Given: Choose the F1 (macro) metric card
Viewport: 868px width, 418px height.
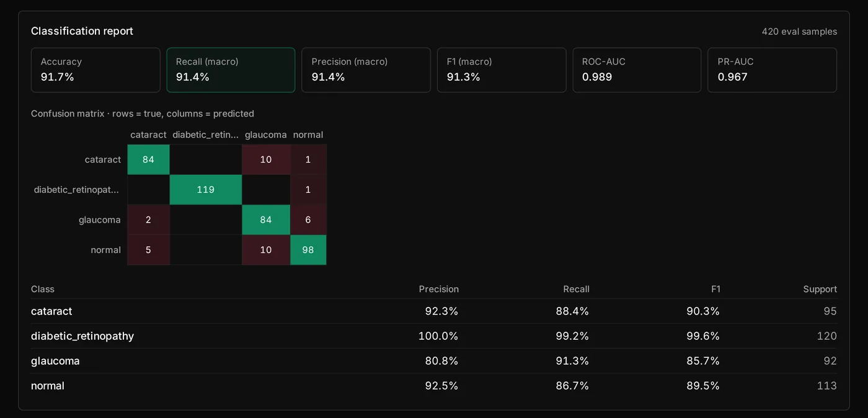Looking at the screenshot, I should [502, 70].
